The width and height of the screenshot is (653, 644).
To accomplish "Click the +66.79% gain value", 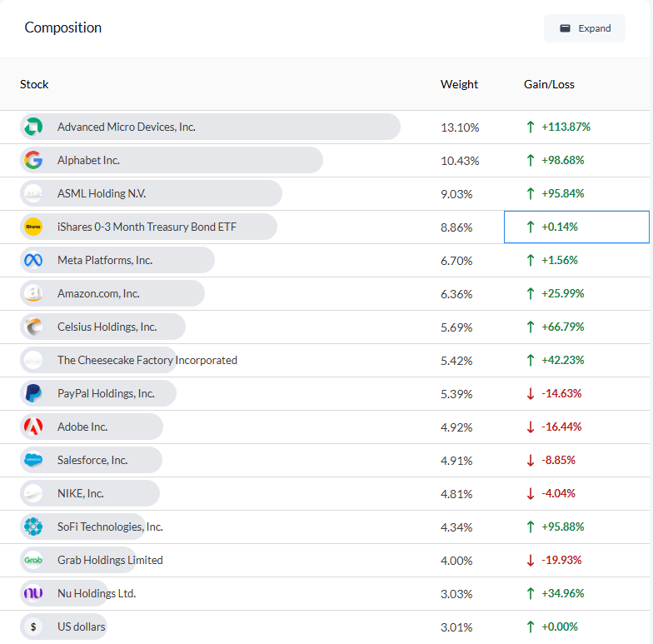I will coord(563,327).
